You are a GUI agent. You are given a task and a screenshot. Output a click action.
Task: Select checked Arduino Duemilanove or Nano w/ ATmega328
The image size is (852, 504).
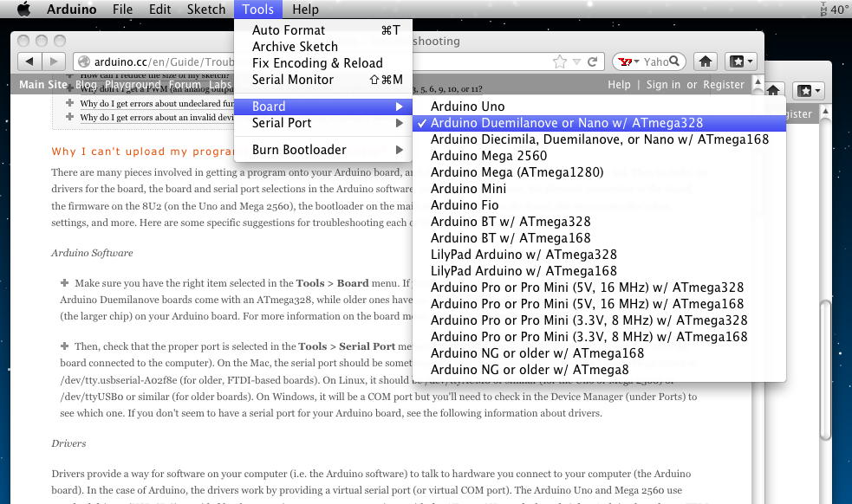point(599,123)
